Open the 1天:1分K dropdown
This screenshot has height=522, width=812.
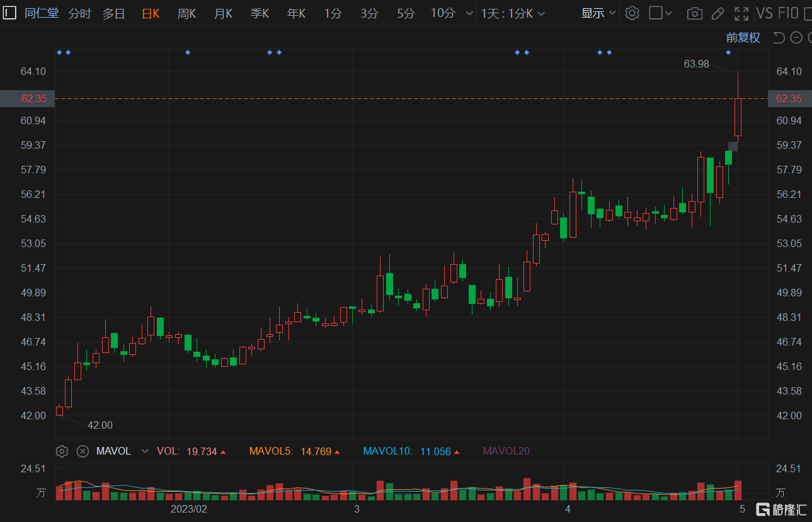point(513,13)
